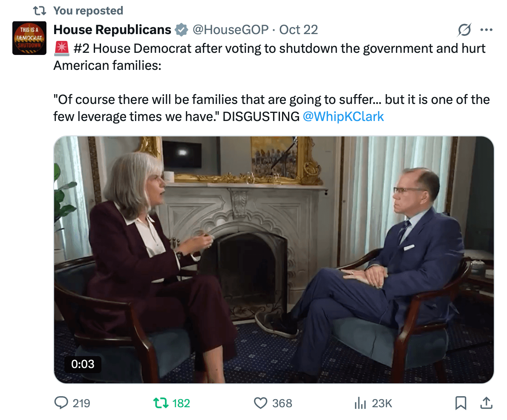Visit the @HouseGOP handle link
Image resolution: width=507 pixels, height=420 pixels.
(230, 30)
